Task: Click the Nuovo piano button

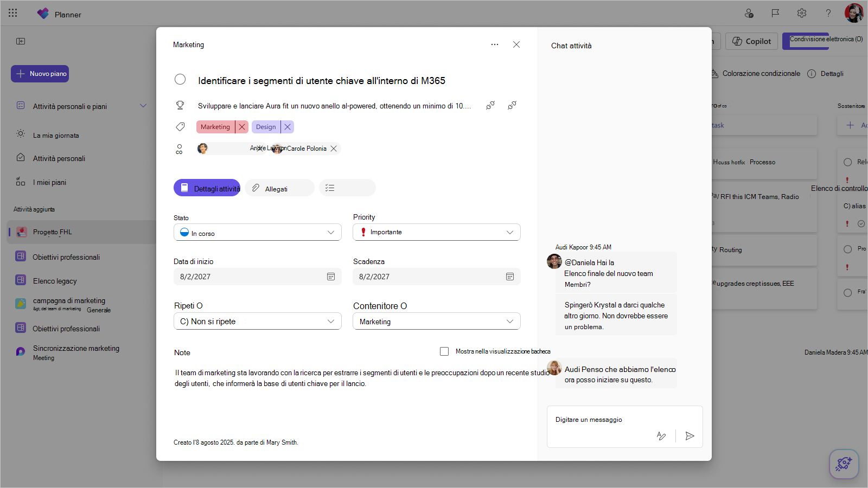Action: click(x=40, y=74)
